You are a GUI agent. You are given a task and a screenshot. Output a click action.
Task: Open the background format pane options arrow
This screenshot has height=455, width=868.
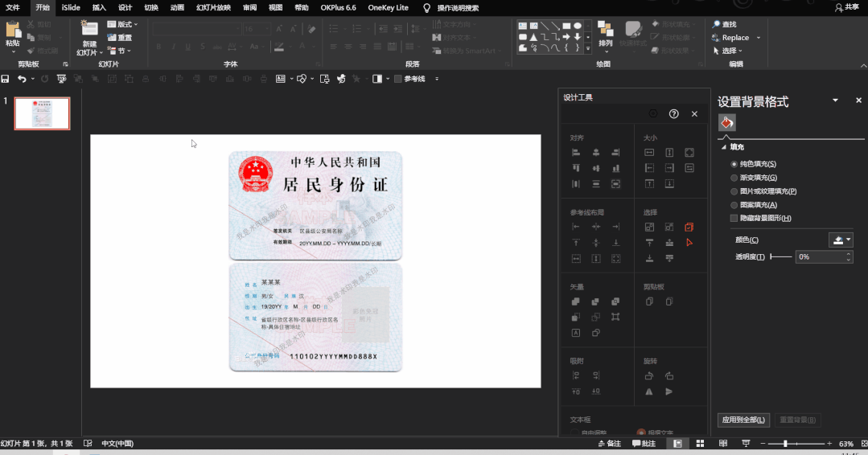click(x=835, y=100)
